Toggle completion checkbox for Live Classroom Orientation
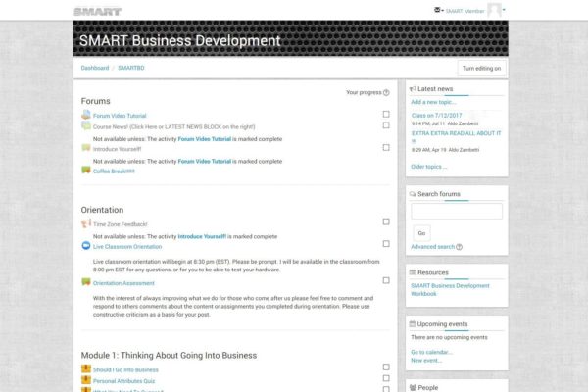This screenshot has height=392, width=588. [386, 244]
